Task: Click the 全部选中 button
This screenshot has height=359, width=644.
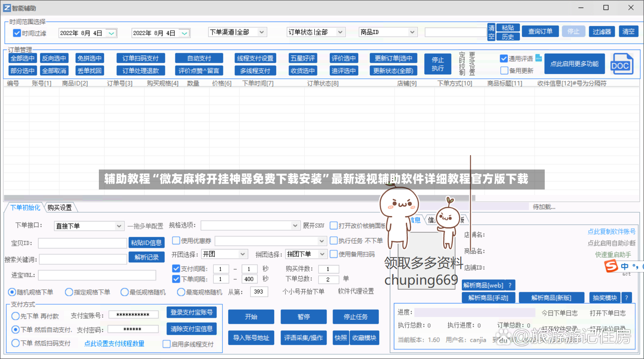Action: click(22, 58)
